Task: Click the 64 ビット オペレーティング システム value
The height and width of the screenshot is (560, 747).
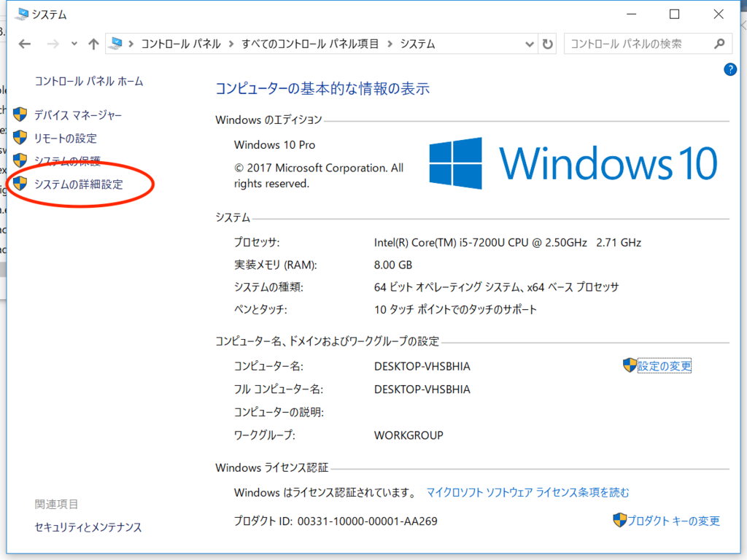Action: [496, 287]
